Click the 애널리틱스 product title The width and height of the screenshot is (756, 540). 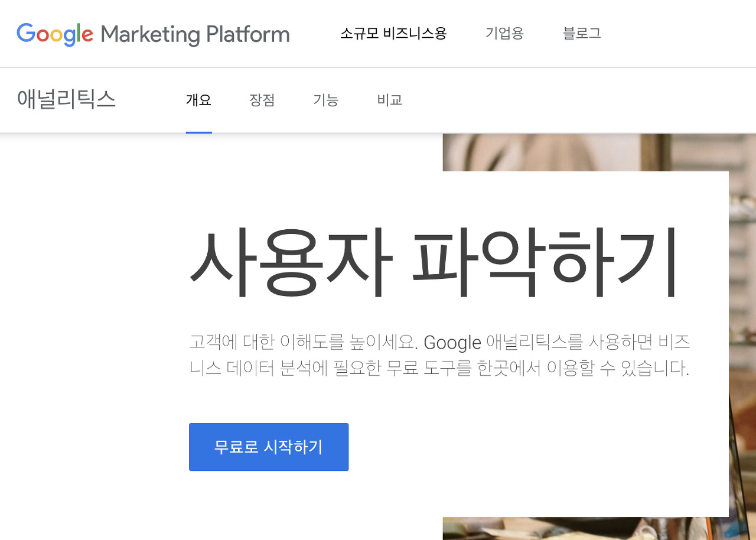[66, 100]
